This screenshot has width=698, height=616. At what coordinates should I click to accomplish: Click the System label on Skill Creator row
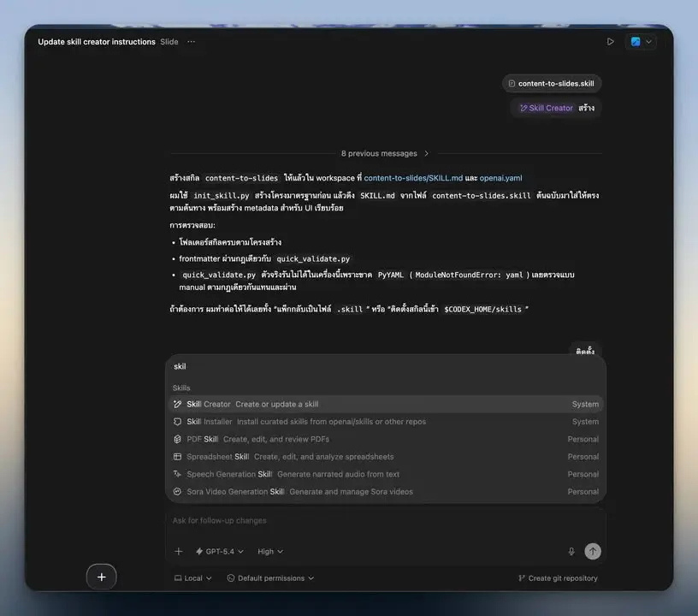(585, 404)
